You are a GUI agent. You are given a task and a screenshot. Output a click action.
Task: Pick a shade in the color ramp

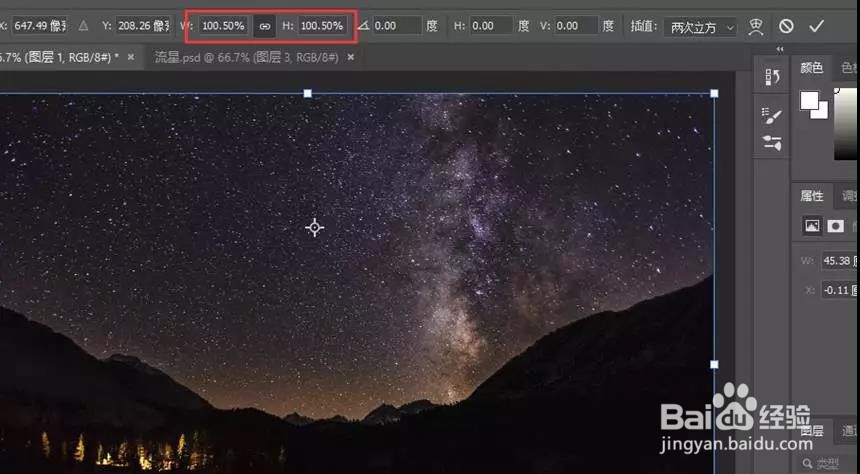[845, 123]
